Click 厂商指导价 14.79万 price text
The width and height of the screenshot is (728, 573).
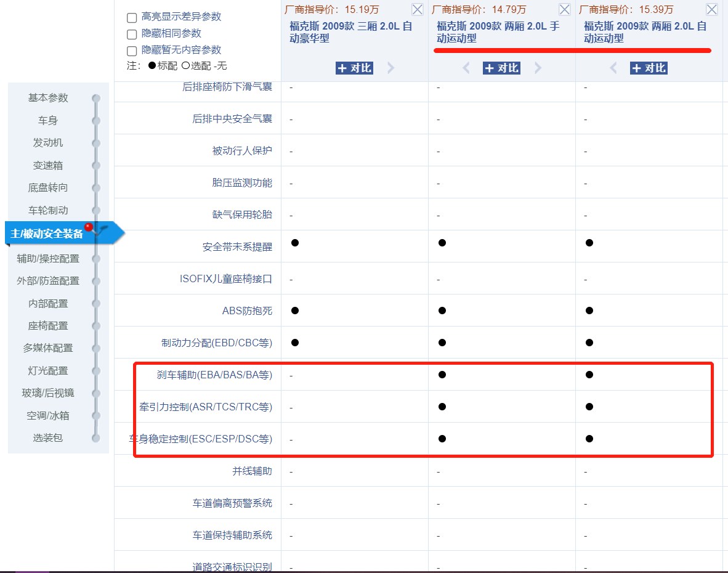coord(479,10)
